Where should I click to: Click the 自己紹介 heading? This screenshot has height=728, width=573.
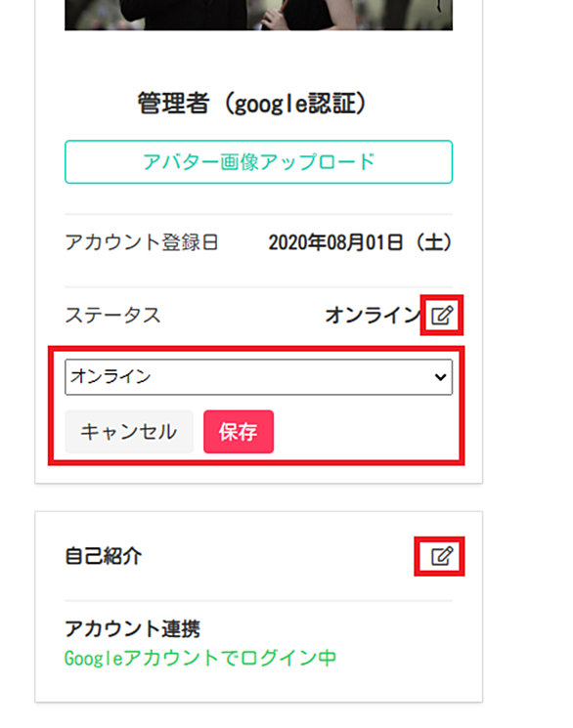(104, 556)
